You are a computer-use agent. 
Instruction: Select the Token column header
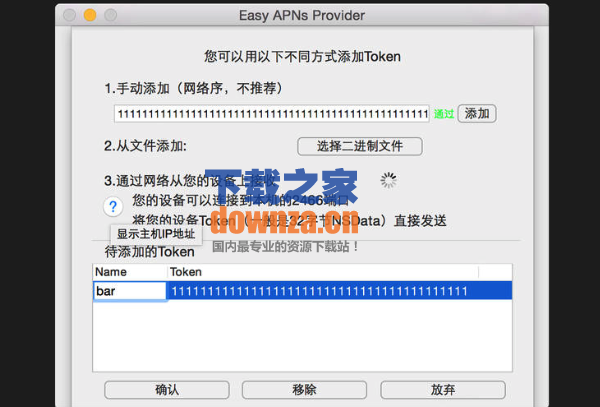coord(323,272)
